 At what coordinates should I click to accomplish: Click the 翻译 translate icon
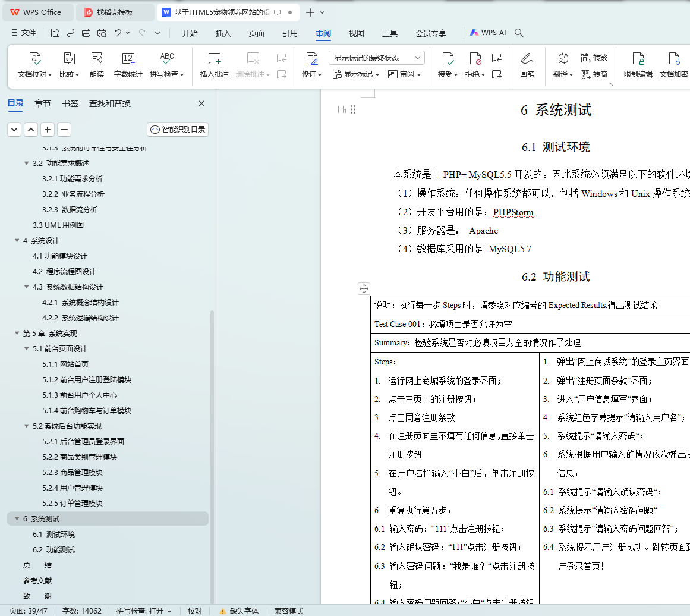click(x=563, y=58)
